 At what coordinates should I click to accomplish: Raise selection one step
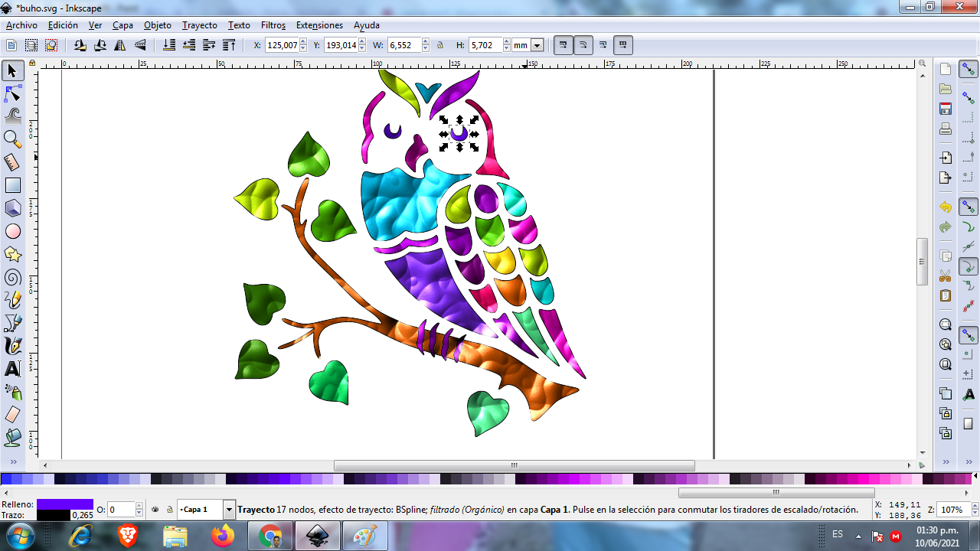pyautogui.click(x=210, y=45)
